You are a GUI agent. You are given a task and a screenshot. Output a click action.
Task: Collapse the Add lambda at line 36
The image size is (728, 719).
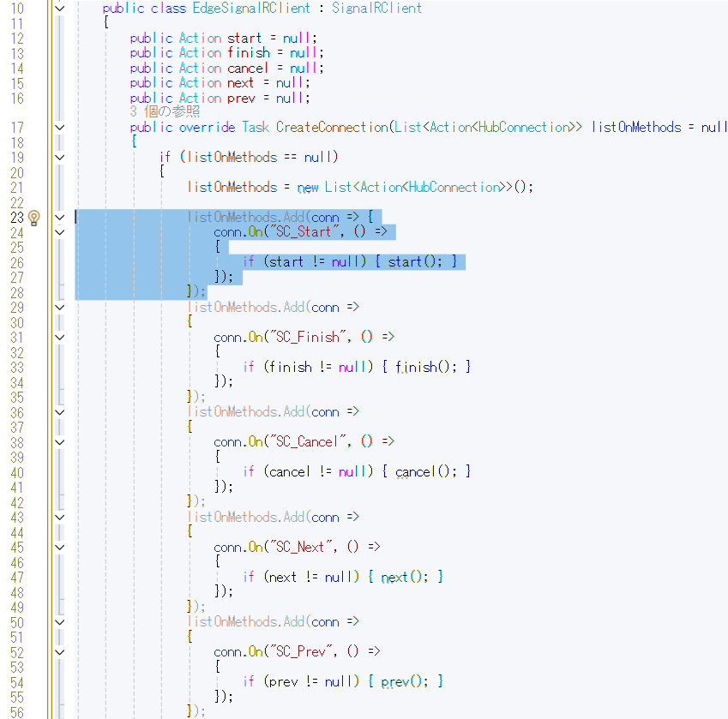pyautogui.click(x=60, y=412)
